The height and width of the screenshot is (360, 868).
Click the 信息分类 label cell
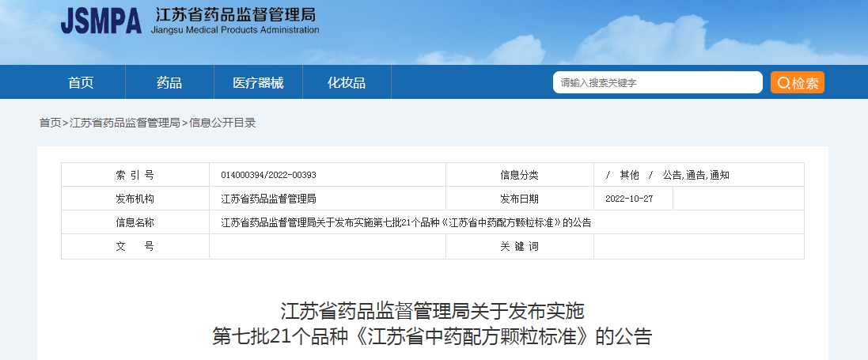[x=519, y=175]
